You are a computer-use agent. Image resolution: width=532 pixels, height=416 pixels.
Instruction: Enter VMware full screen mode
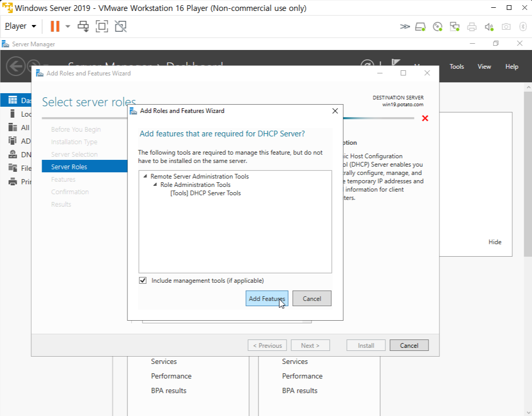102,26
